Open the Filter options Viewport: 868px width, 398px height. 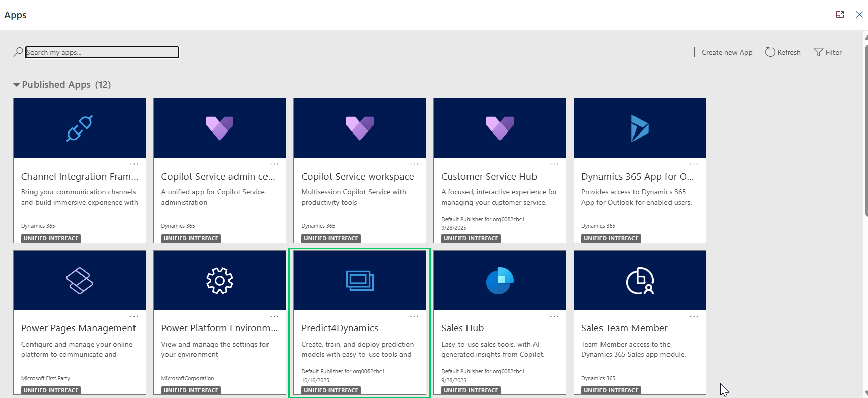(x=827, y=52)
